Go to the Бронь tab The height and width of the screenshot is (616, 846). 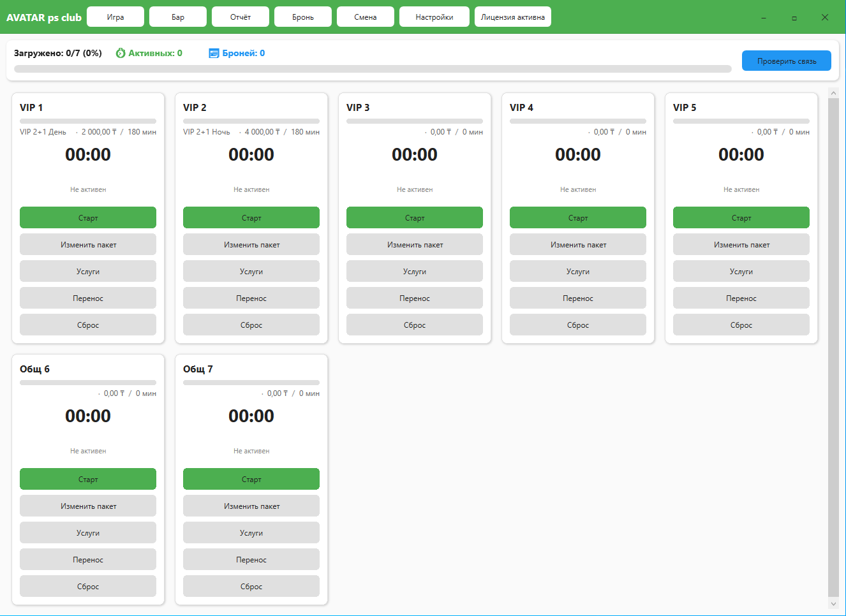pos(303,17)
